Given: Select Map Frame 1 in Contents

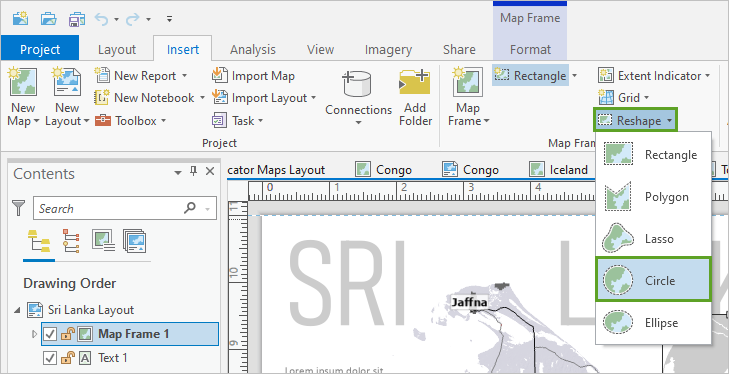Looking at the screenshot, I should (133, 334).
